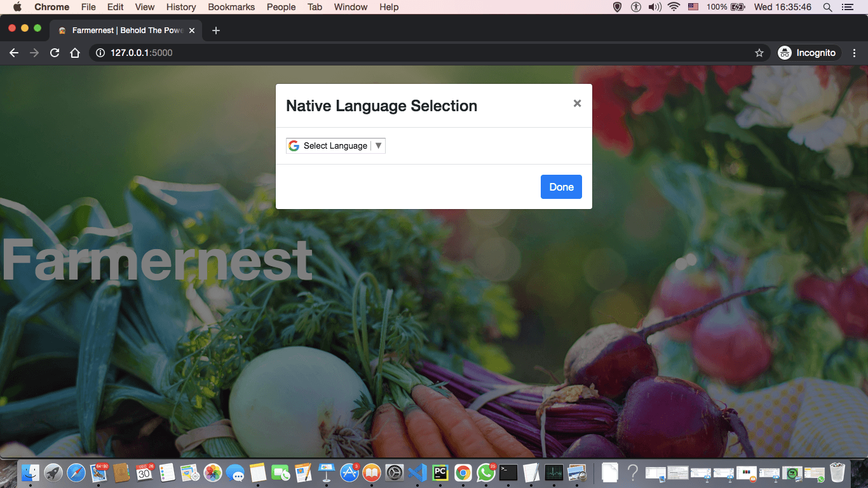Open TextEdit from the Dock

(x=531, y=472)
